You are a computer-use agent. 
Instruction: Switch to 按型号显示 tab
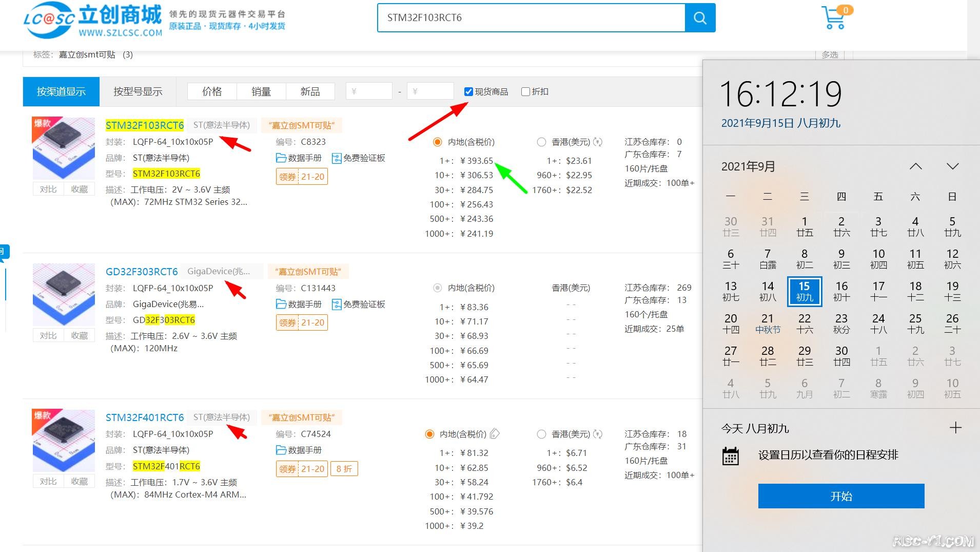tap(138, 91)
